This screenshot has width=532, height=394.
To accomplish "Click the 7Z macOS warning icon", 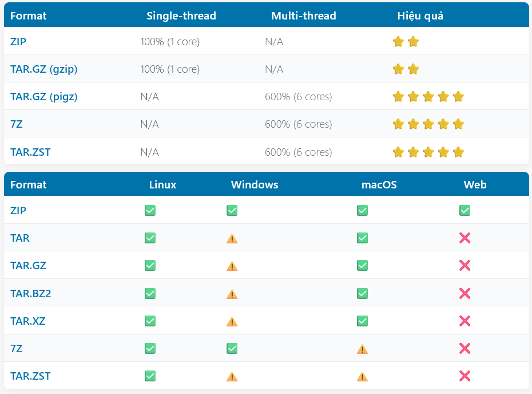I will (362, 349).
